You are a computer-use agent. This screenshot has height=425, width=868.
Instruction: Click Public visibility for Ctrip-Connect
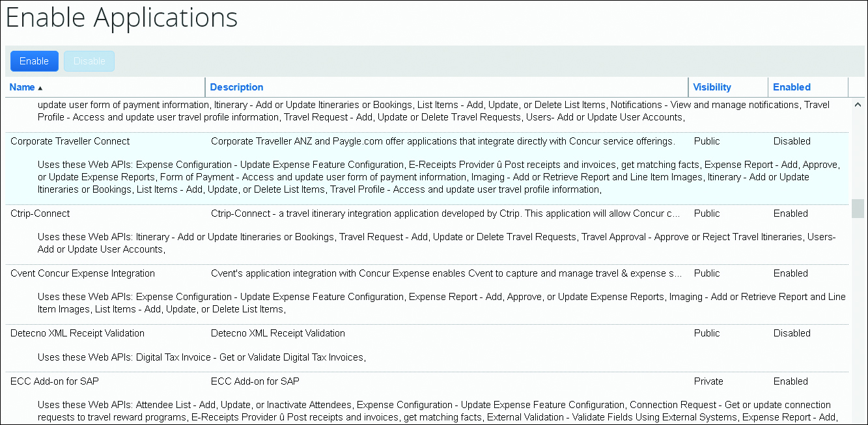707,213
